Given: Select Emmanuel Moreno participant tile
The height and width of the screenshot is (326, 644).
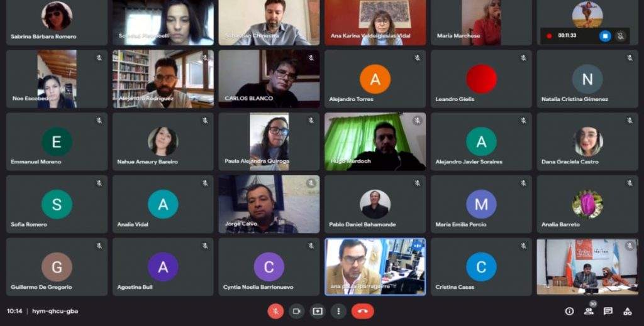Looking at the screenshot, I should (x=57, y=141).
